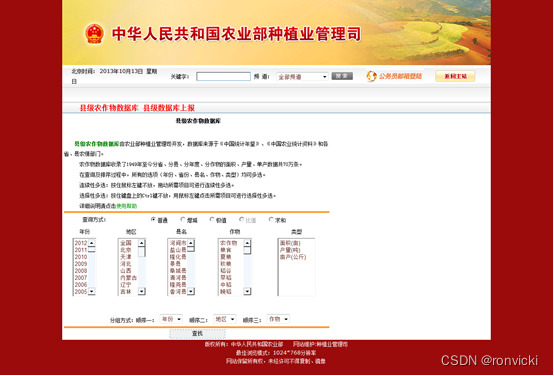Select year 2008 in 年份 list
554x376 pixels.
81,271
